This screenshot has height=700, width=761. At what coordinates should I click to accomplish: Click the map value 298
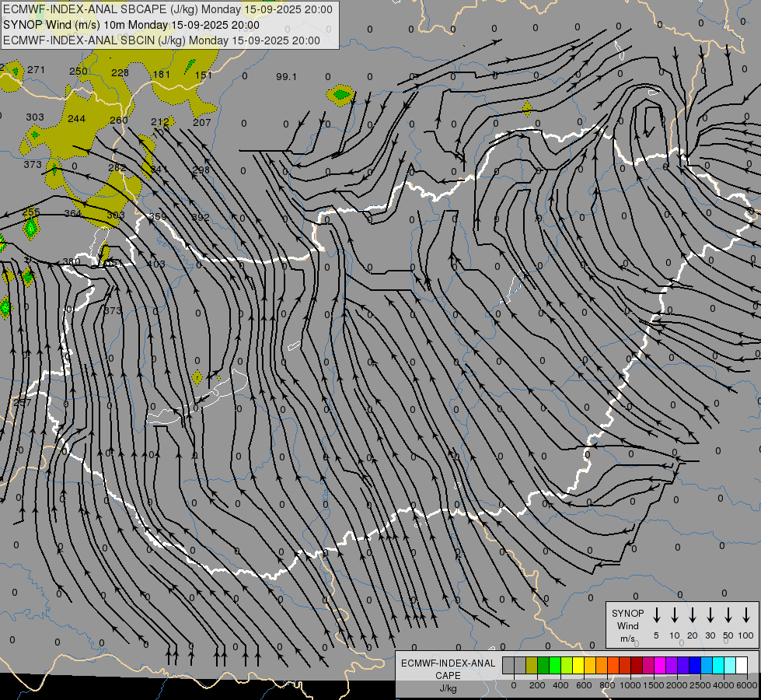201,170
